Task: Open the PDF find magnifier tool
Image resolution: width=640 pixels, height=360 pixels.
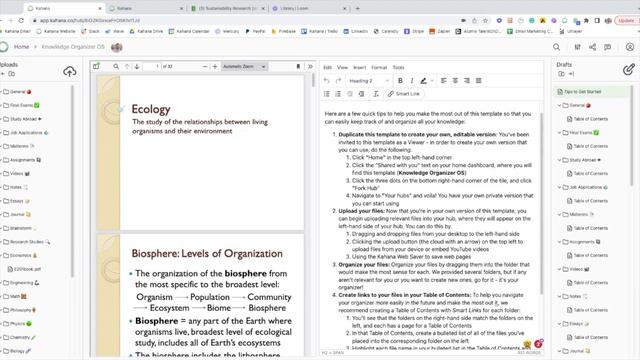Action: tap(116, 67)
